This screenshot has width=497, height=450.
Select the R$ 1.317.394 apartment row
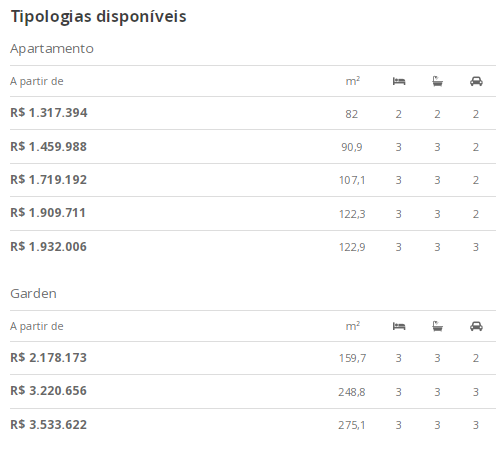253,113
